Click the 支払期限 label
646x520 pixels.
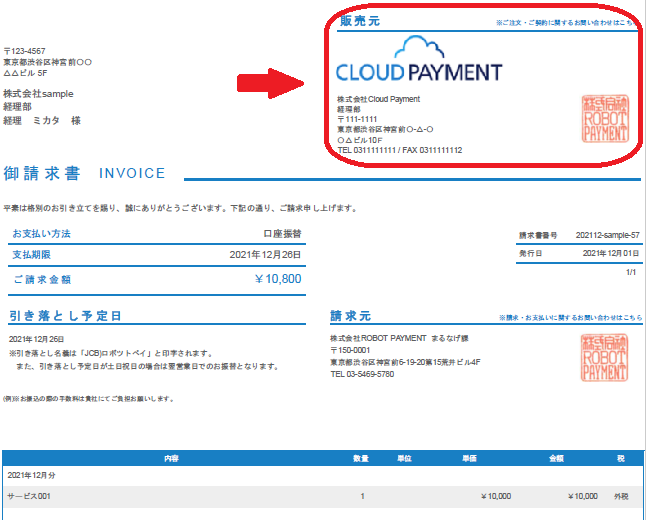31,255
